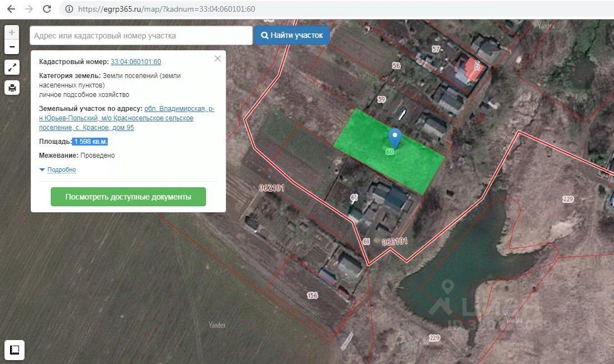Zoom in on the map
This screenshot has height=364, width=614.
pos(12,32)
